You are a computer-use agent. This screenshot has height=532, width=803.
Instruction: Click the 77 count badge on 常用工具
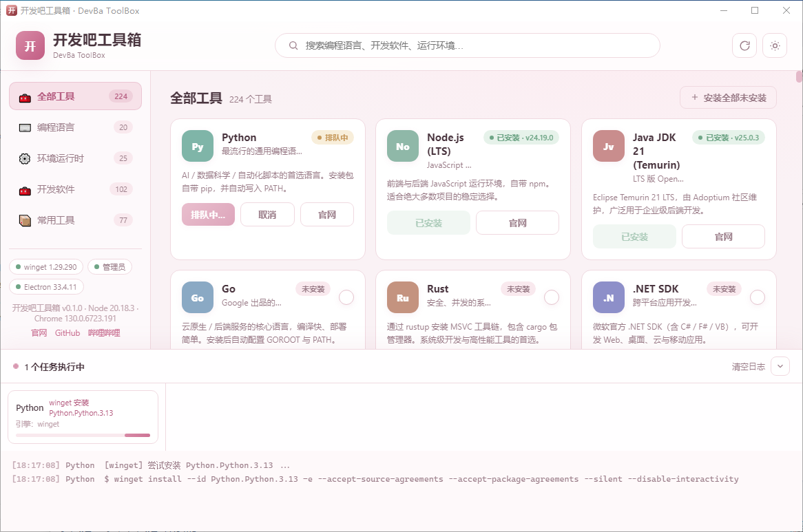point(123,220)
